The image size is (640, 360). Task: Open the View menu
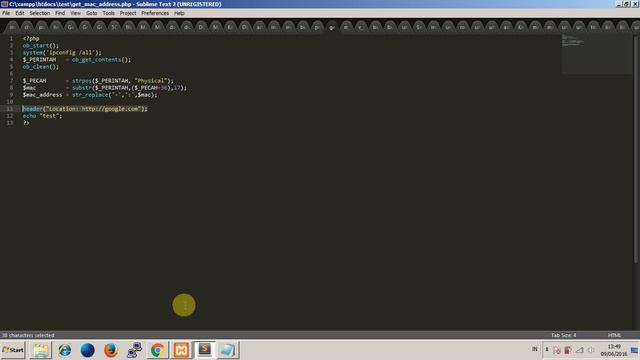click(76, 13)
